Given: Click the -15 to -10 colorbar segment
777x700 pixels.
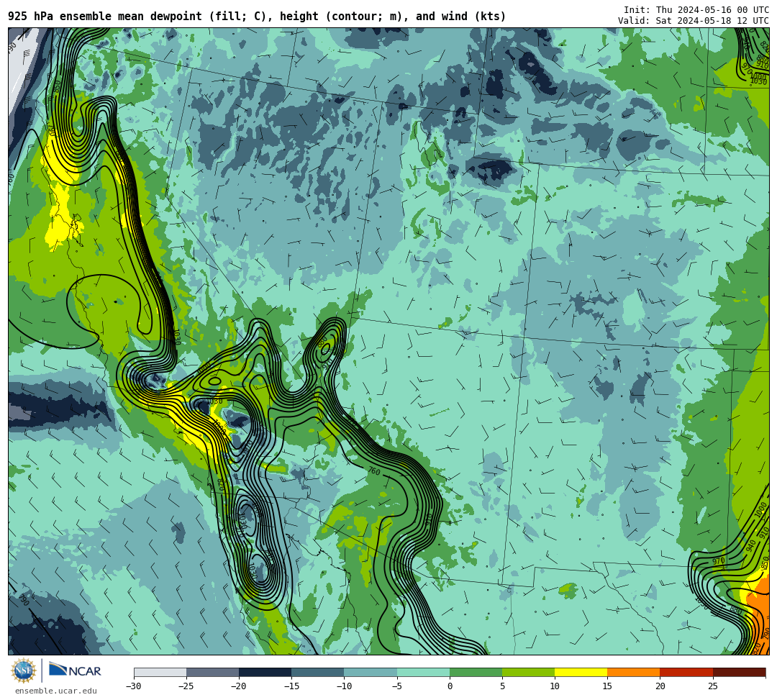Looking at the screenshot, I should pos(318,672).
